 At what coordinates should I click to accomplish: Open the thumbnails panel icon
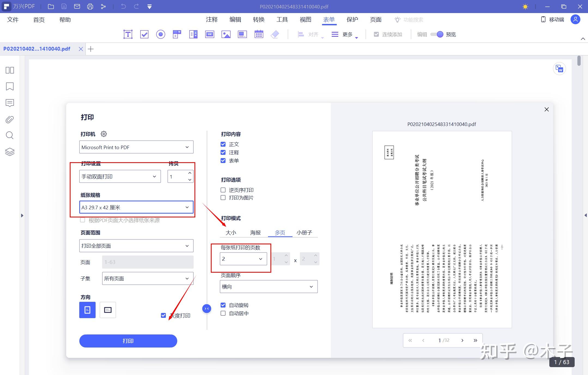[10, 70]
